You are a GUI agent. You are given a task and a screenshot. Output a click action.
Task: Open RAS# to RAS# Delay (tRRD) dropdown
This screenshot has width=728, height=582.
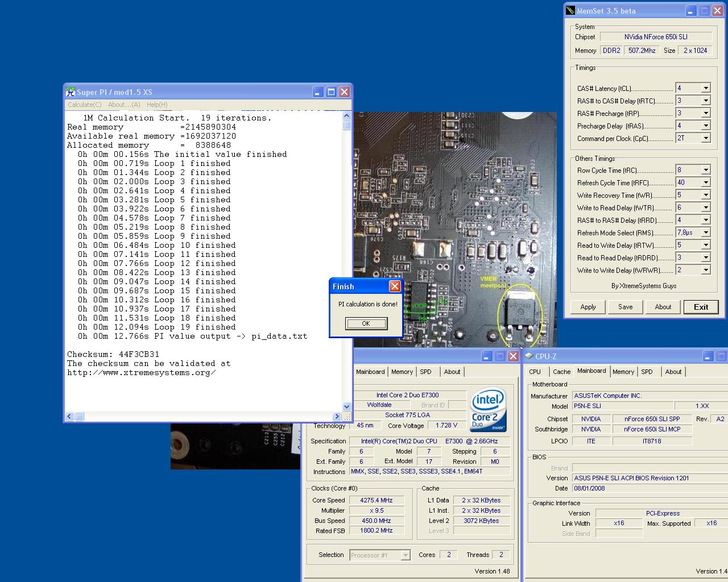click(705, 220)
